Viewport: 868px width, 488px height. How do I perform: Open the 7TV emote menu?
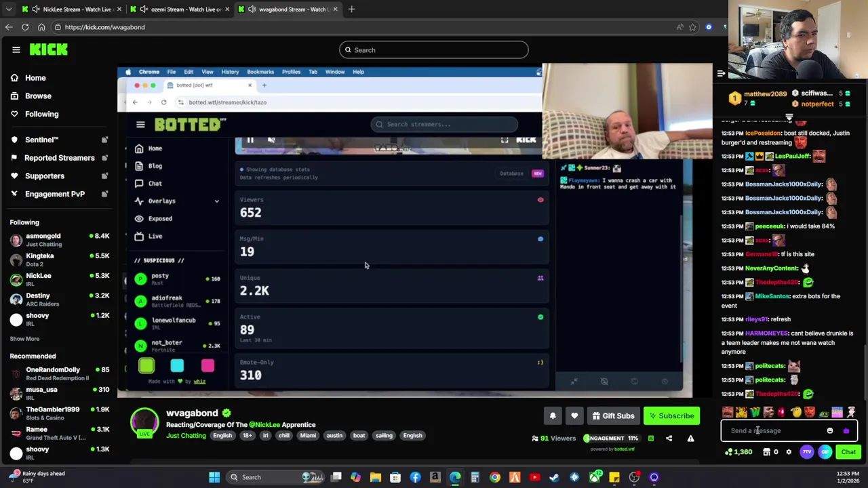pyautogui.click(x=807, y=452)
